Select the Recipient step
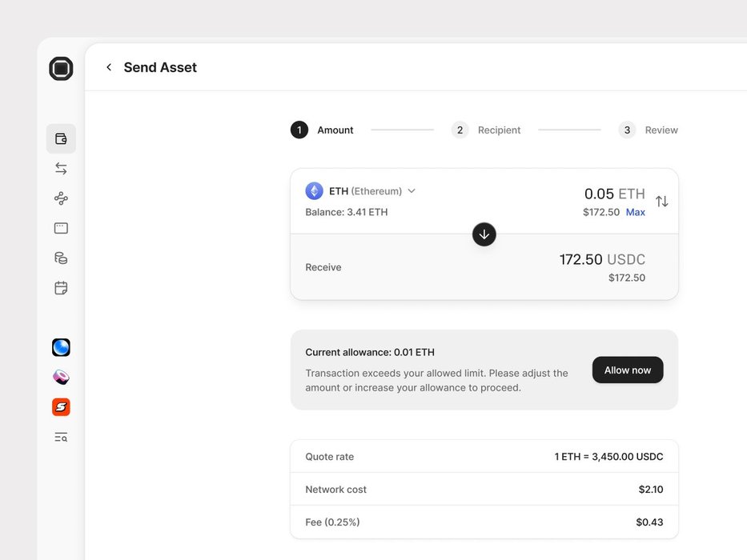The height and width of the screenshot is (560, 747). pyautogui.click(x=486, y=130)
